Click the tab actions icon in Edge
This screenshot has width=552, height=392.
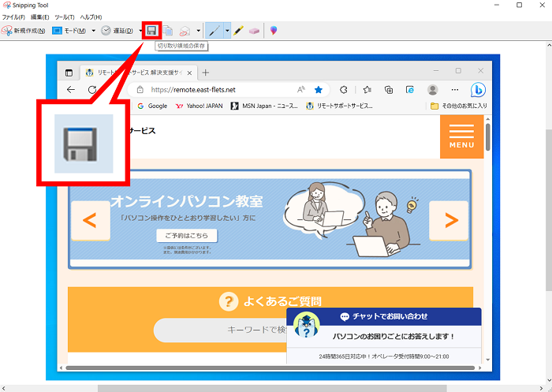[69, 73]
